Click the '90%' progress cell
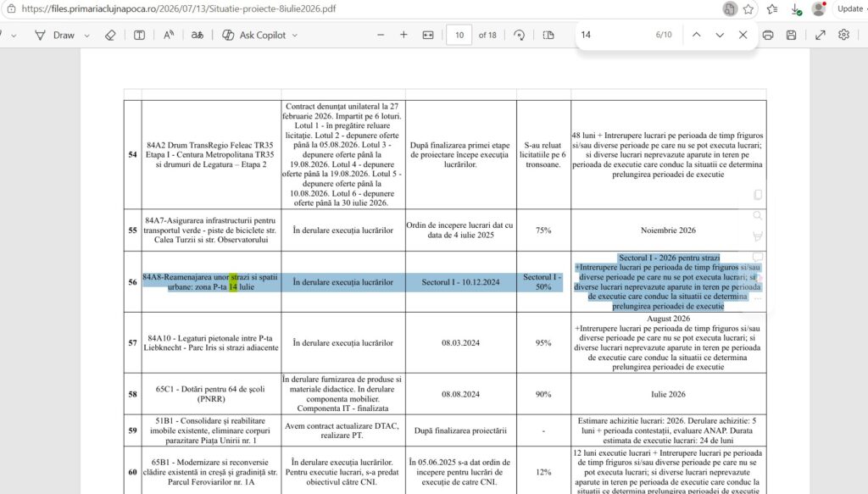Image resolution: width=868 pixels, height=494 pixels. (x=543, y=394)
